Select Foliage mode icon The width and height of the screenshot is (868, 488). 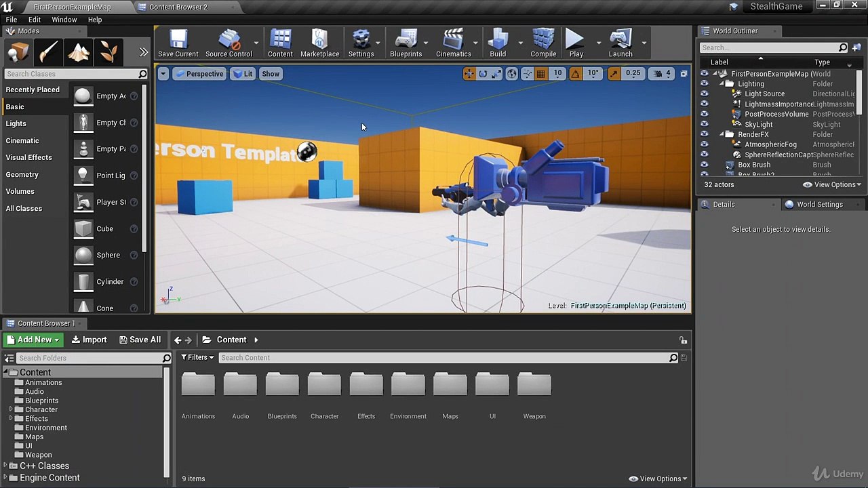pos(108,52)
